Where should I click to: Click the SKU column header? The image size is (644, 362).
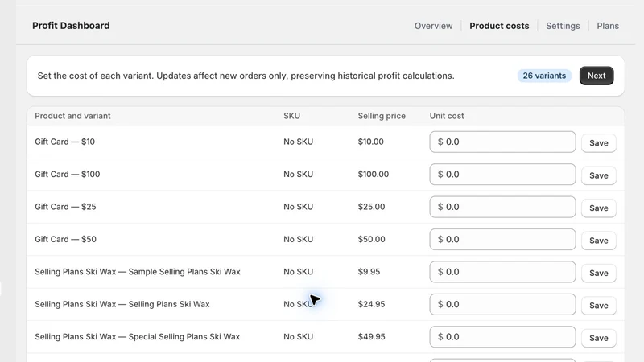point(291,116)
